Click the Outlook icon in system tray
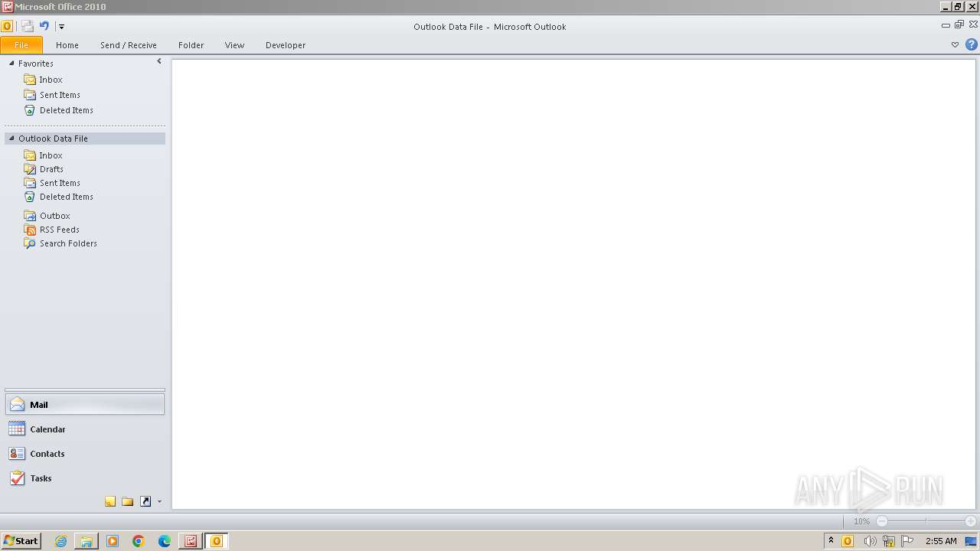This screenshot has height=551, width=980. click(848, 541)
